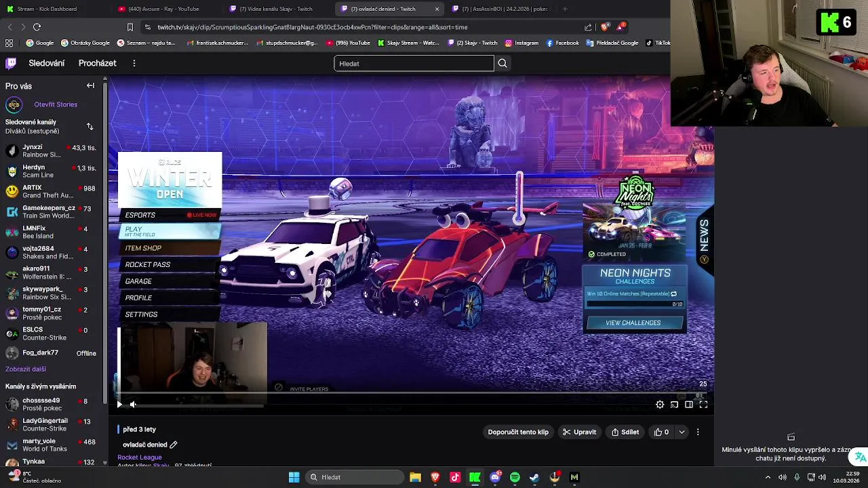Click the Upravit scissors button
Image resolution: width=868 pixels, height=488 pixels.
click(x=579, y=432)
